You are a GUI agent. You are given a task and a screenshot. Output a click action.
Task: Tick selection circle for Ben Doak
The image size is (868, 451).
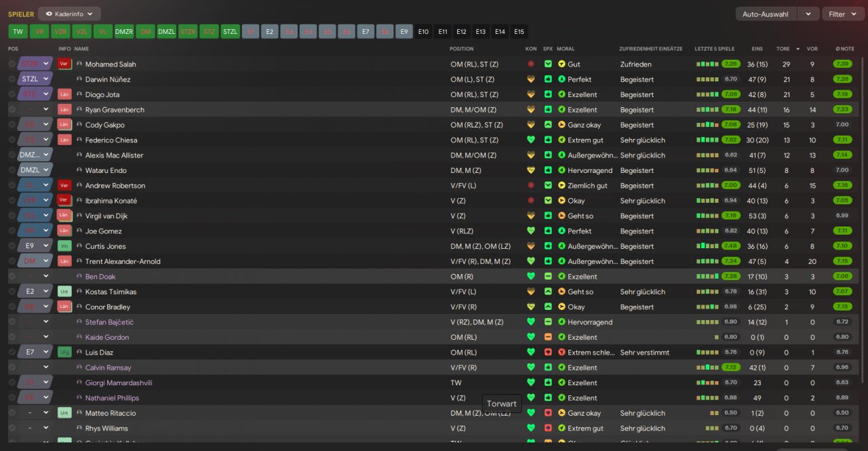[x=12, y=277]
